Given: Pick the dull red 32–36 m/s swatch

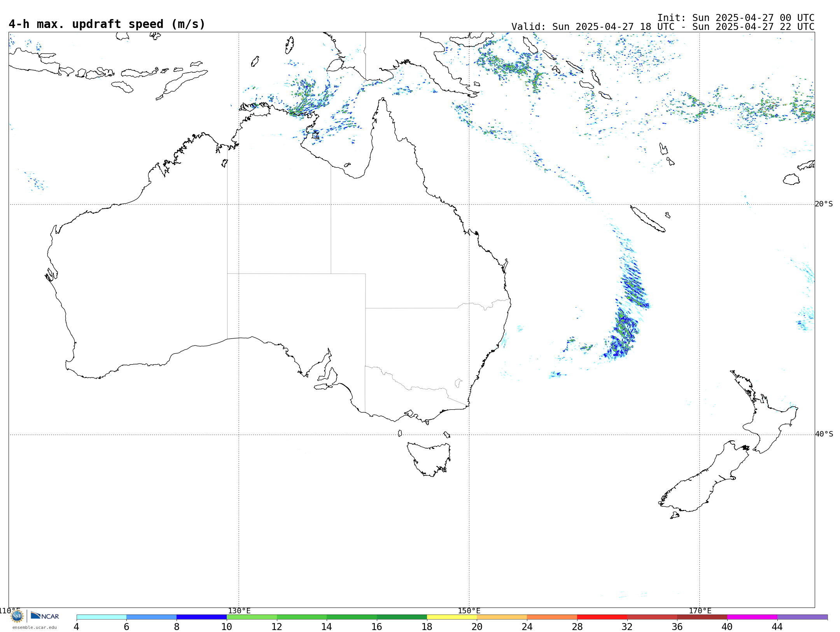Looking at the screenshot, I should (652, 617).
